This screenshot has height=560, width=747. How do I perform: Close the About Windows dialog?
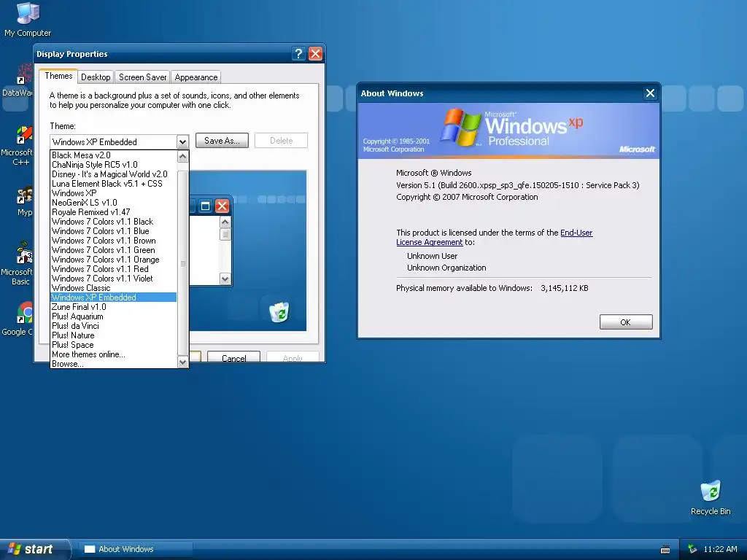(x=650, y=93)
